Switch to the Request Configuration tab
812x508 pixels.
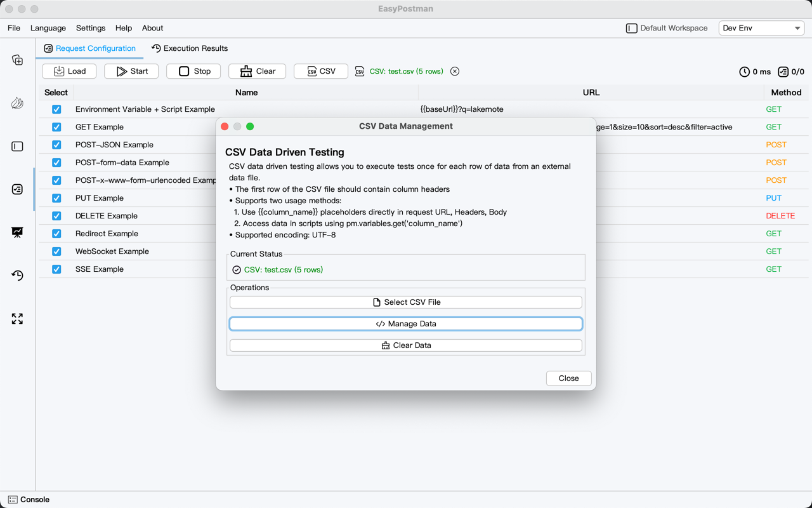pos(89,48)
